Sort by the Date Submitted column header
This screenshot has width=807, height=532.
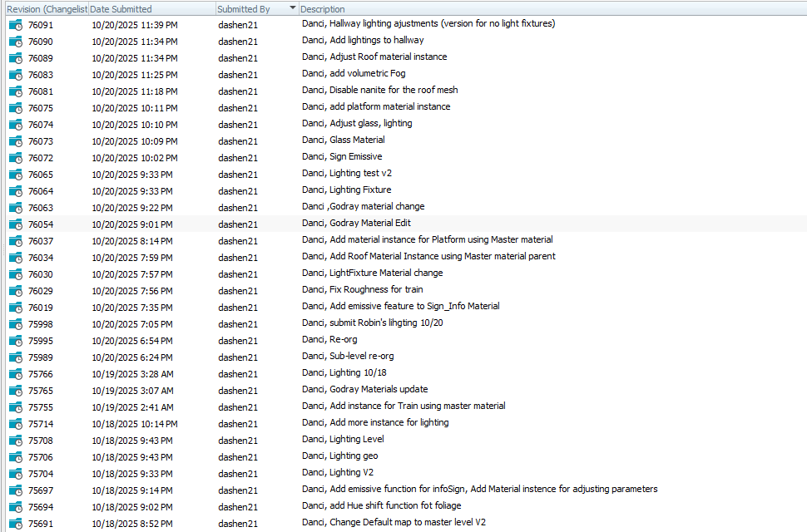[x=121, y=8]
